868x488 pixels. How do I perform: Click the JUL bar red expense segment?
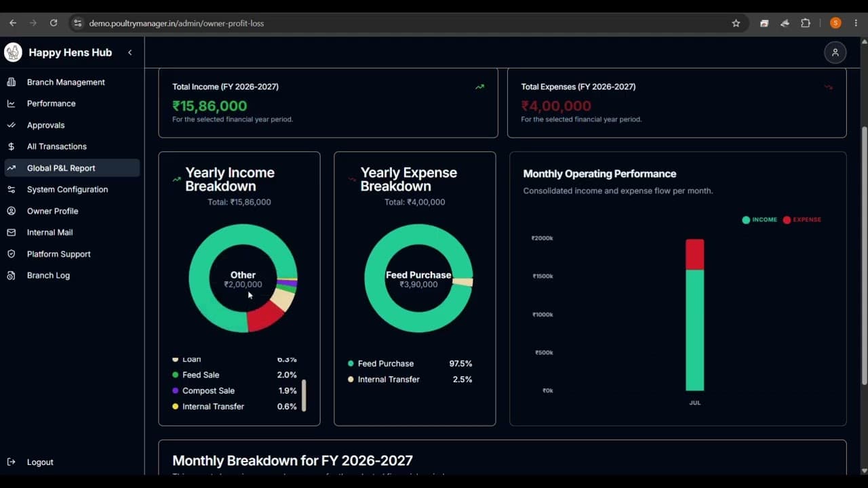694,255
